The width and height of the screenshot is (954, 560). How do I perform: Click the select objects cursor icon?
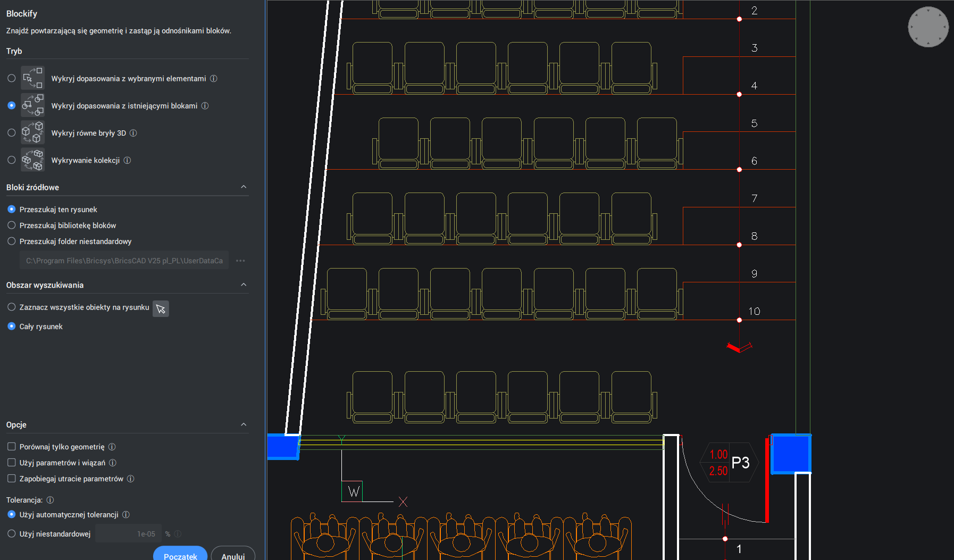161,308
